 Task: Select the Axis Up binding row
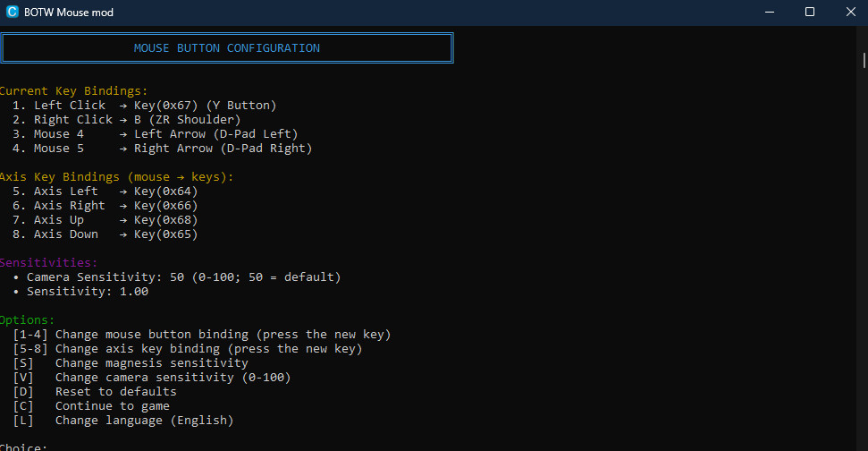point(105,220)
